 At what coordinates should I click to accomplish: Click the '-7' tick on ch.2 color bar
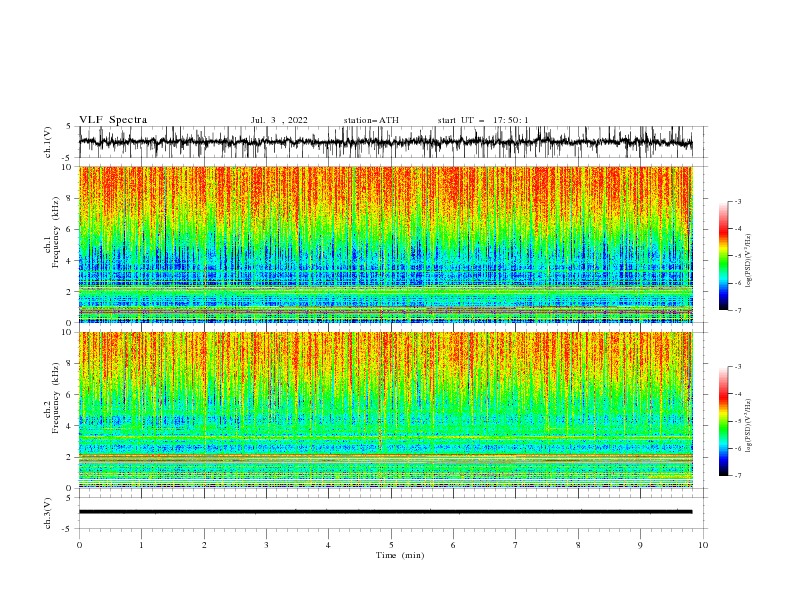pyautogui.click(x=737, y=476)
